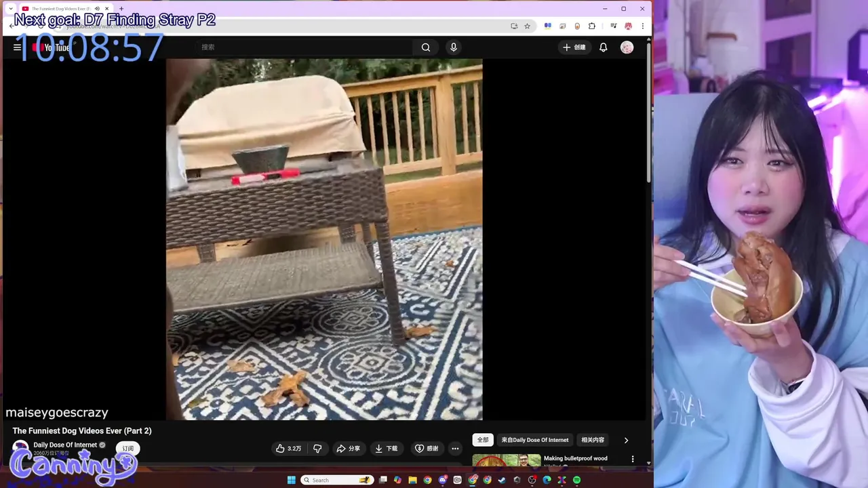Open the Chrome tab search dropdown arrow

coord(11,9)
